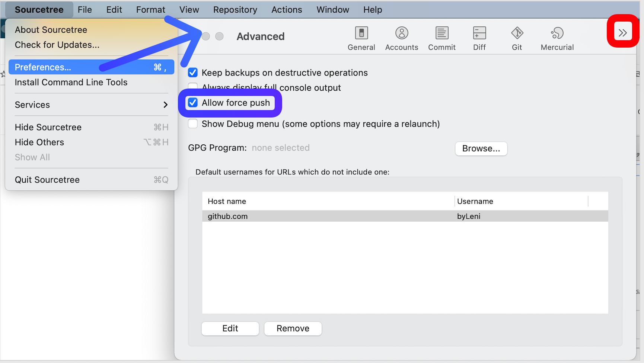This screenshot has height=363, width=644.
Task: Open the Mercurial preferences tab
Action: click(x=557, y=38)
